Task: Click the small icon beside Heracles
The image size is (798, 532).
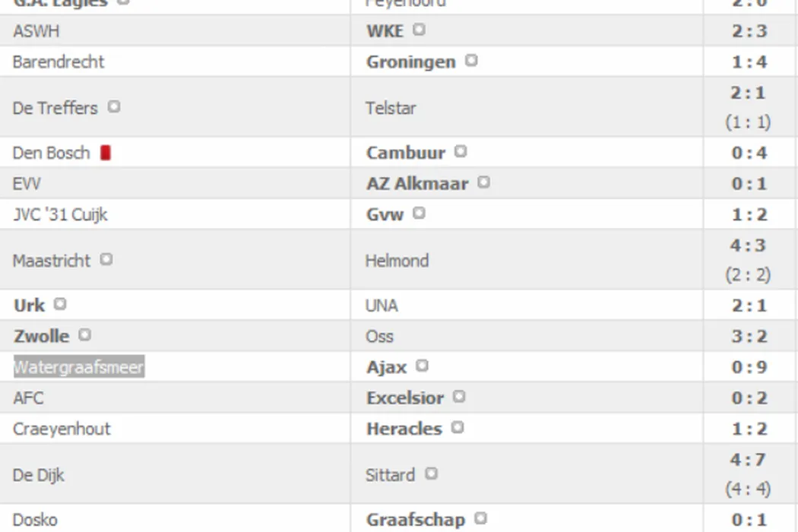Action: (x=457, y=428)
